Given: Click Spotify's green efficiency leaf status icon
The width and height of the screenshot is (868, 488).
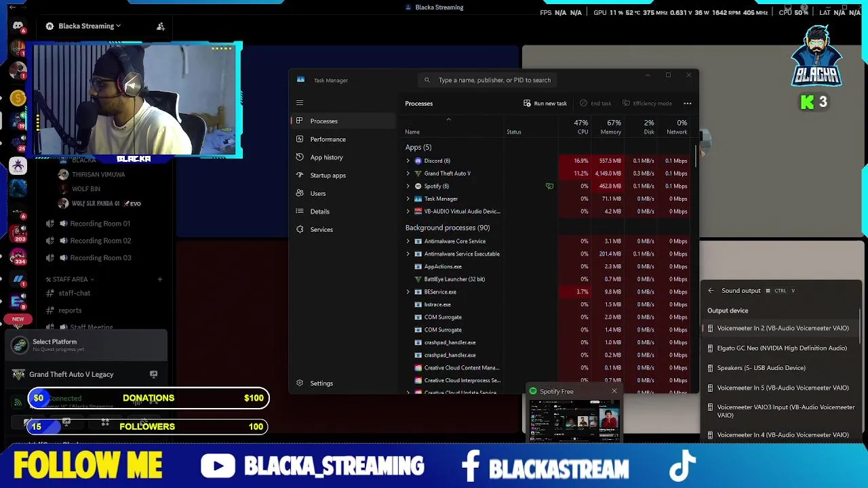Looking at the screenshot, I should (549, 186).
